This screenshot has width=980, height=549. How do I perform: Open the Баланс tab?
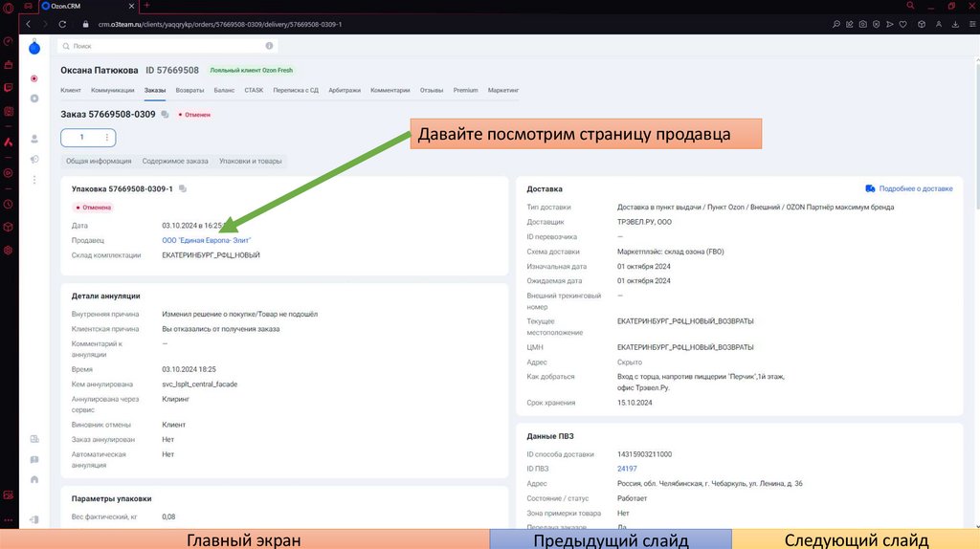click(224, 90)
